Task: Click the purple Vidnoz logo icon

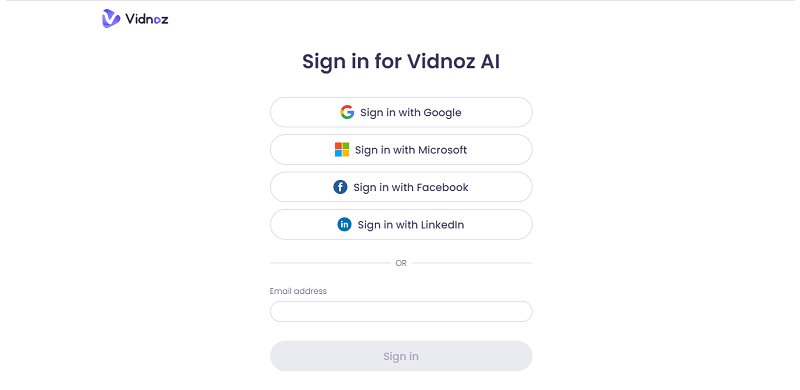Action: (111, 18)
